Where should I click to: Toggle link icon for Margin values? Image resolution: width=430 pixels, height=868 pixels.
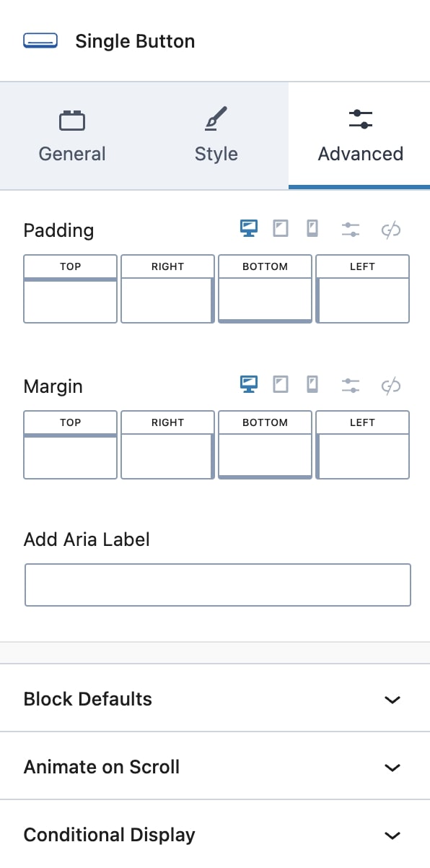390,386
